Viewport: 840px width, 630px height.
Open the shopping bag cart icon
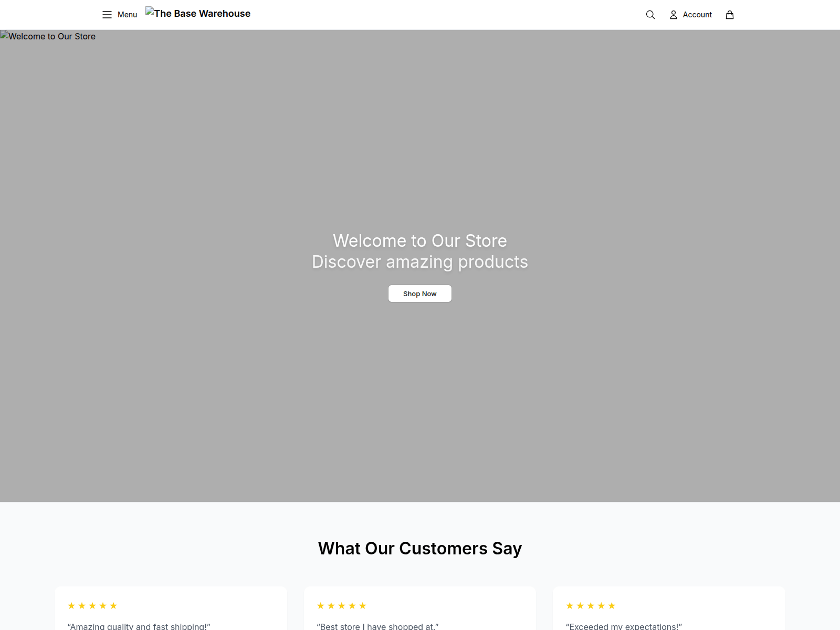pyautogui.click(x=730, y=15)
